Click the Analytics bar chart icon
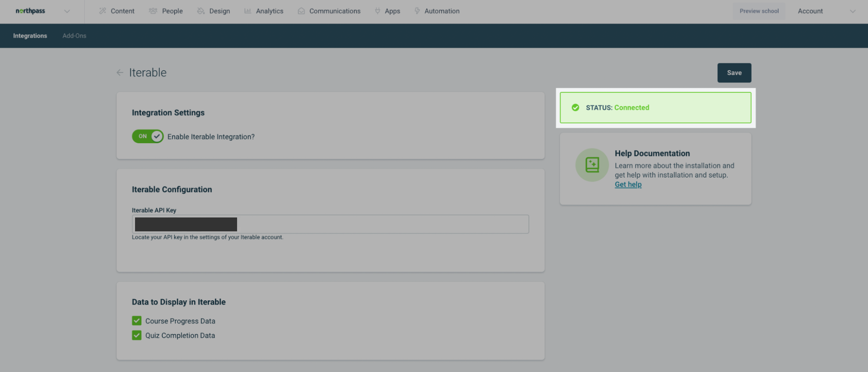The width and height of the screenshot is (868, 372). click(248, 11)
